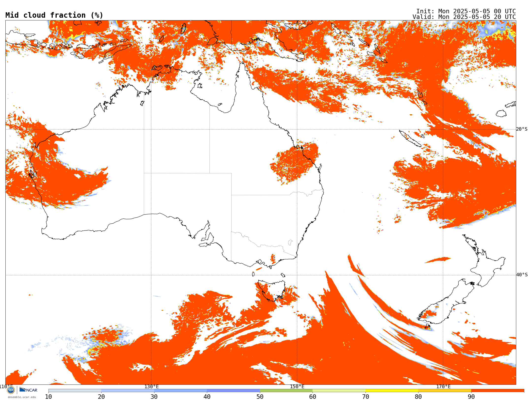Click the colorbar tick label 50
Image resolution: width=532 pixels, height=400 pixels.
tap(260, 397)
